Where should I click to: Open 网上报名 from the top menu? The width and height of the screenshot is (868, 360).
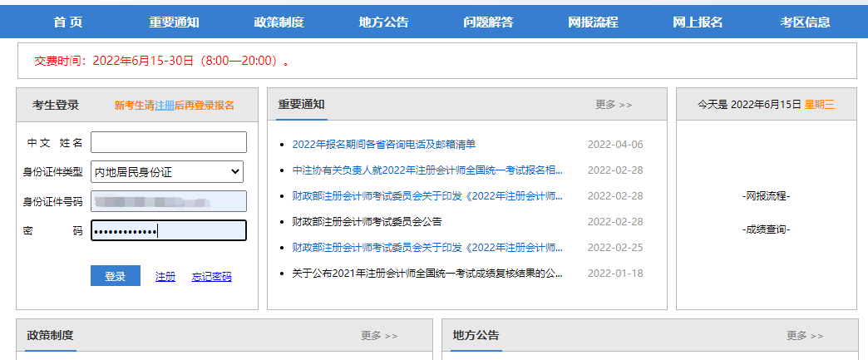point(698,22)
